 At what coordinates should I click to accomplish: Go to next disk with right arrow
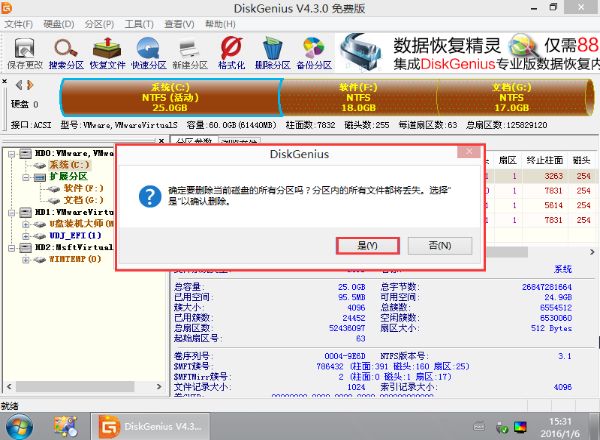tap(30, 85)
